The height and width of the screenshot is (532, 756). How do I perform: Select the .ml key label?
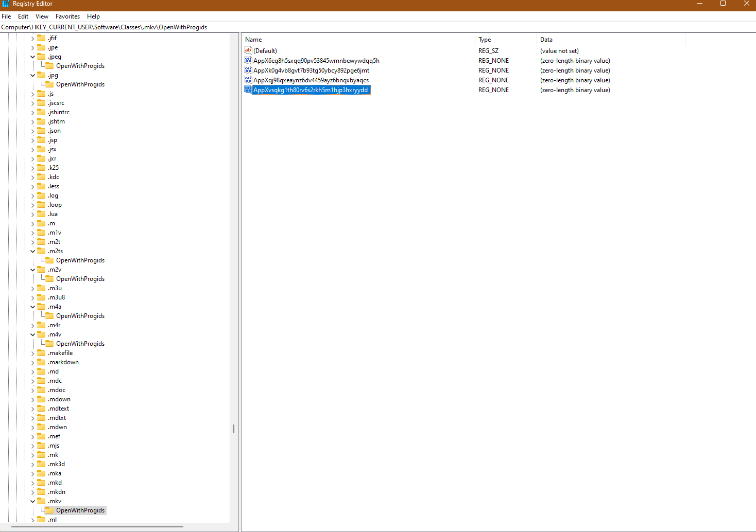pyautogui.click(x=53, y=520)
